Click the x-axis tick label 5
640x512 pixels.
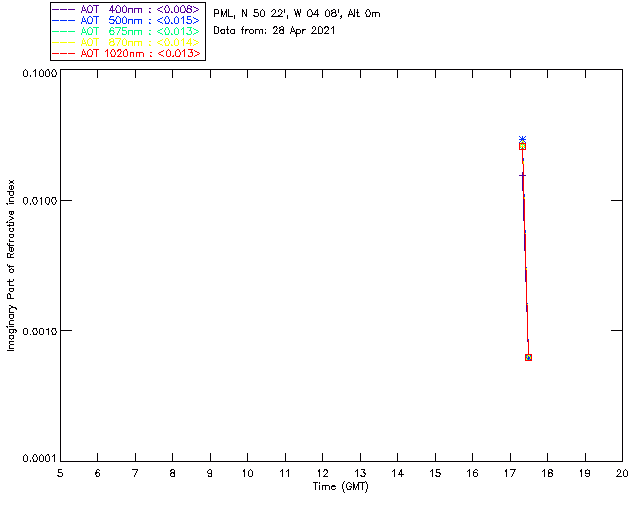(x=60, y=473)
